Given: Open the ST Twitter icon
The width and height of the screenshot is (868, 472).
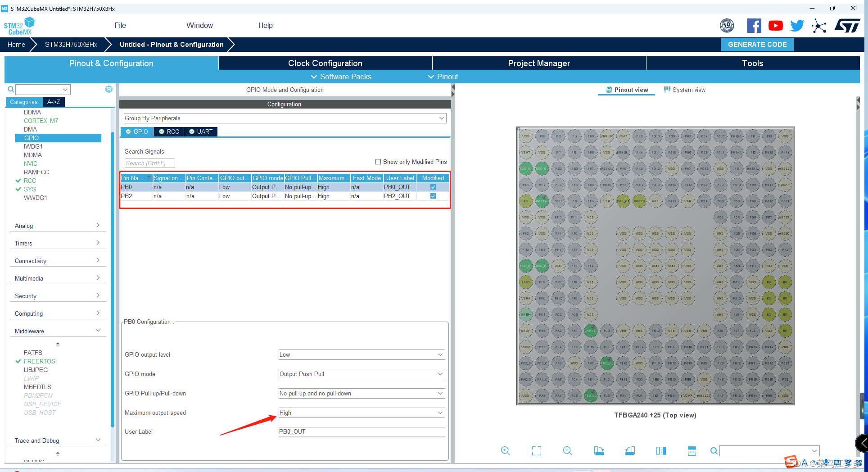Looking at the screenshot, I should (x=797, y=26).
